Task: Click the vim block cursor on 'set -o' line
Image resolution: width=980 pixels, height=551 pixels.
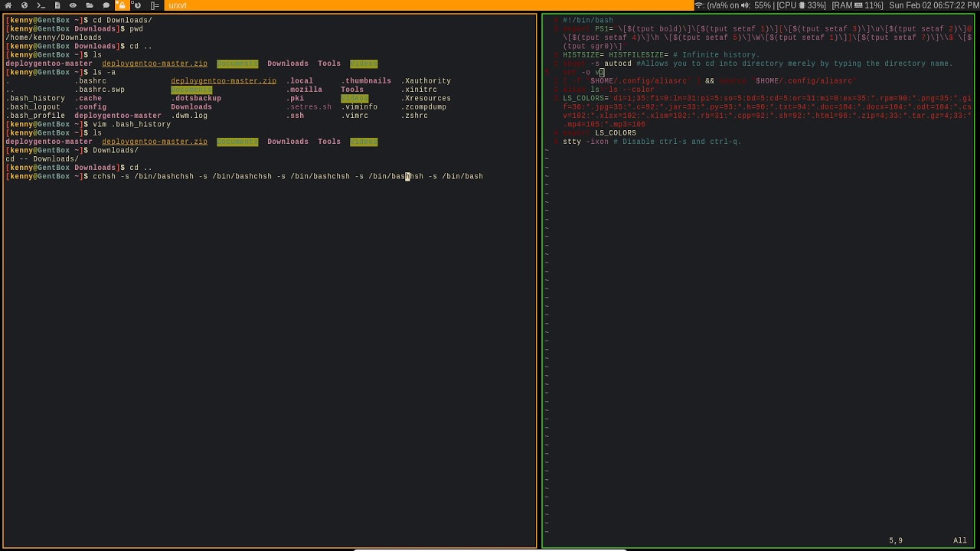Action: [602, 73]
